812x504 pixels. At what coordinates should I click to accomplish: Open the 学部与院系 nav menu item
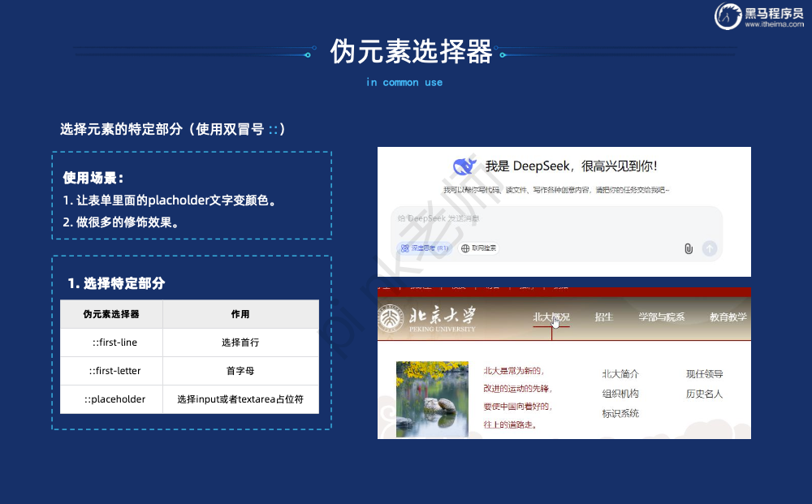pos(661,317)
